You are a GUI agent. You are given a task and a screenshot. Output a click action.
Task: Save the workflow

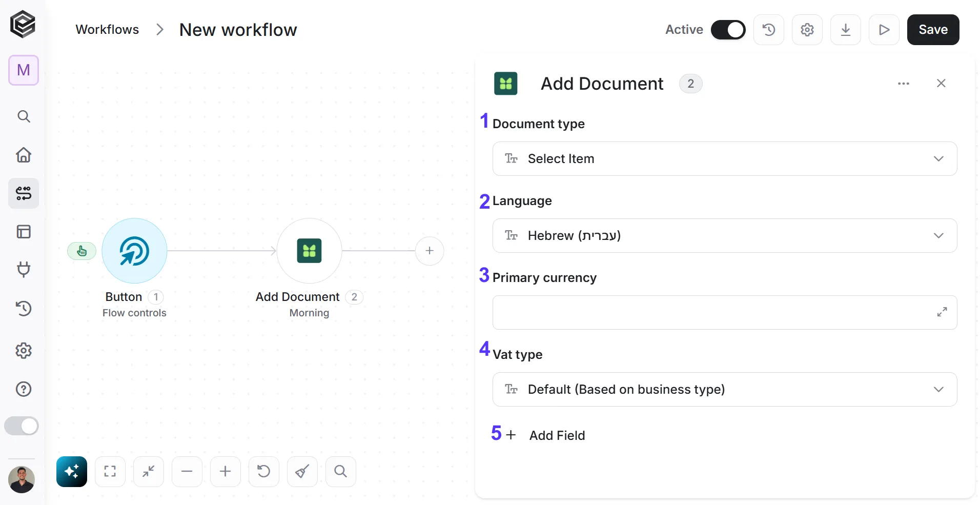(x=933, y=30)
